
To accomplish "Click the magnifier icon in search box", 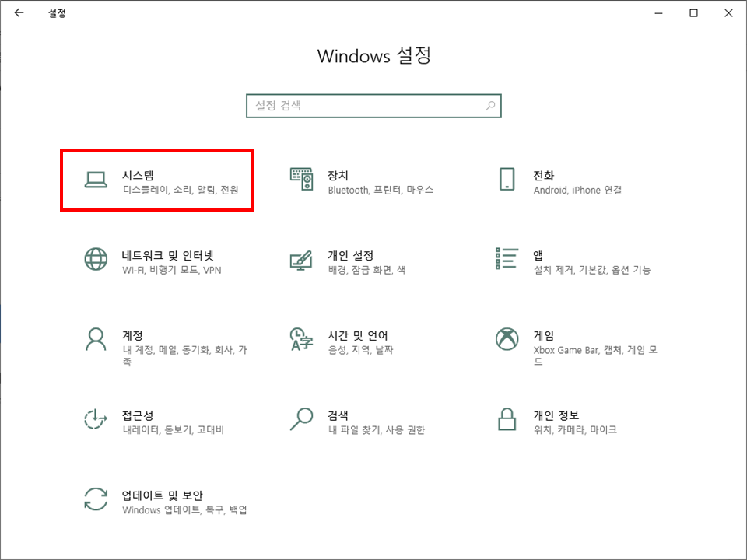I will [490, 106].
